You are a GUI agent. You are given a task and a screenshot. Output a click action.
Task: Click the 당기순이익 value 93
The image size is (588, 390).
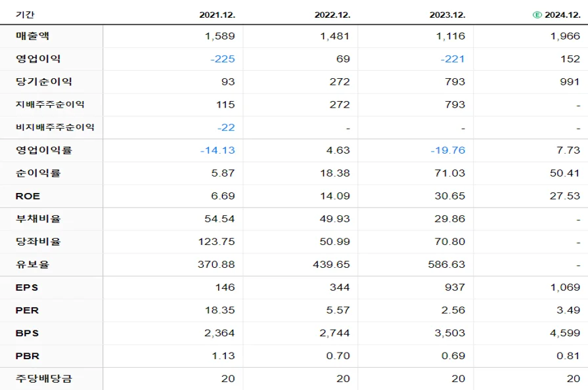(x=228, y=82)
